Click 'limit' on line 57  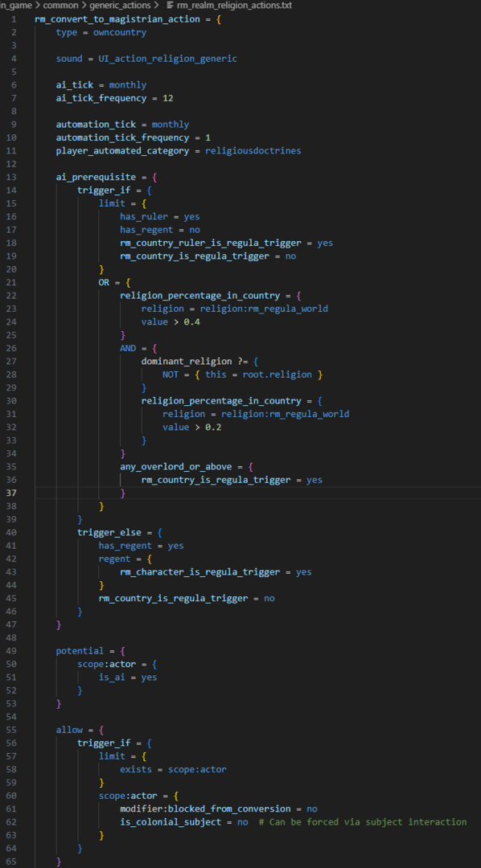point(112,757)
